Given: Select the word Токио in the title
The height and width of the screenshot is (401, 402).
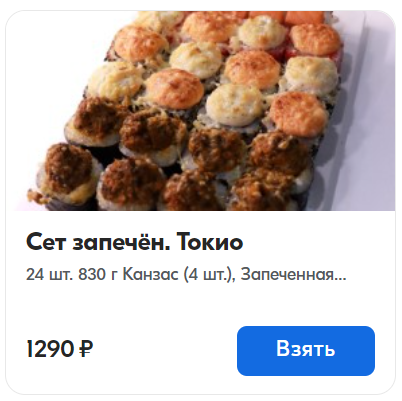Looking at the screenshot, I should click(210, 242).
